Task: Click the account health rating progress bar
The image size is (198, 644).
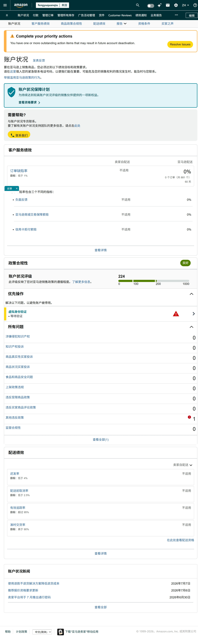Action: (x=154, y=281)
